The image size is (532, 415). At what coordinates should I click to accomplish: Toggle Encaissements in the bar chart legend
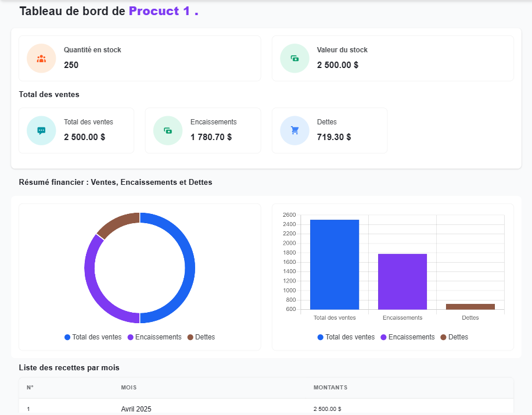(408, 337)
